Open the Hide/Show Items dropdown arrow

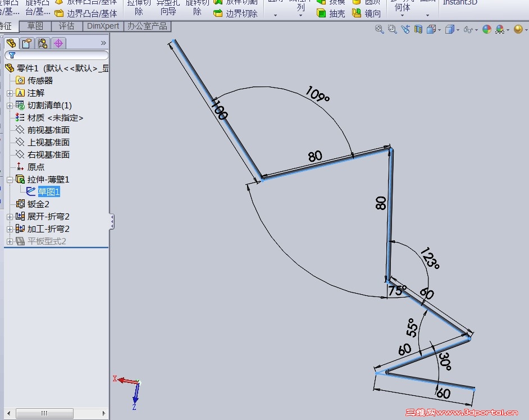476,30
